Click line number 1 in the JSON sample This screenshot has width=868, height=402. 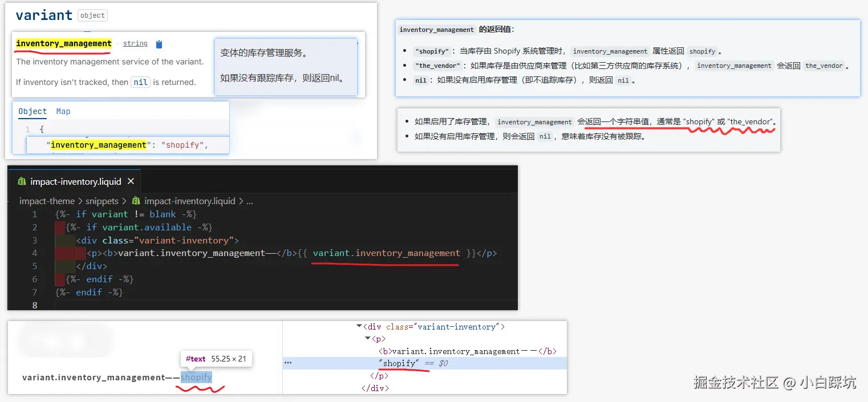tap(27, 129)
